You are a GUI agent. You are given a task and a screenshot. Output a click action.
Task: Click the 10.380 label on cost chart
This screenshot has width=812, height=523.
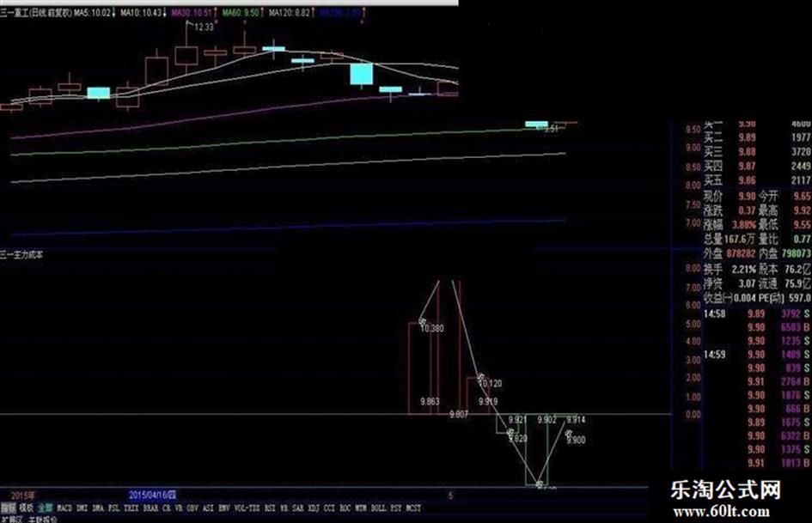(432, 328)
